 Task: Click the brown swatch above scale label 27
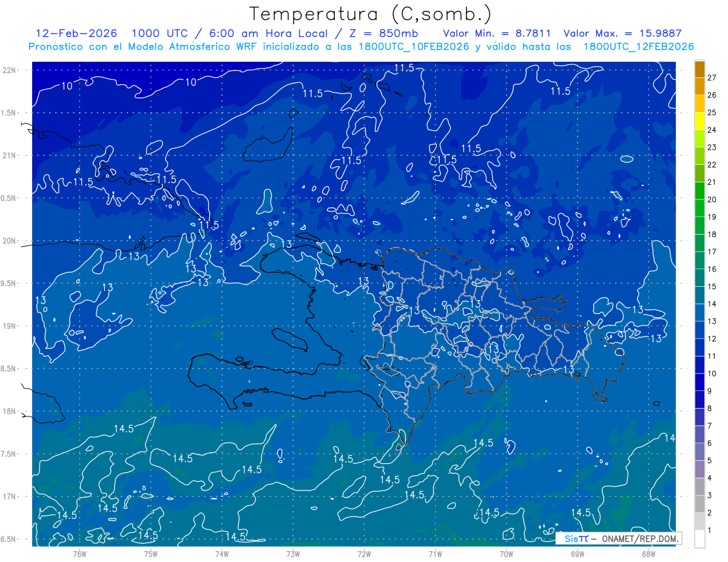[699, 69]
